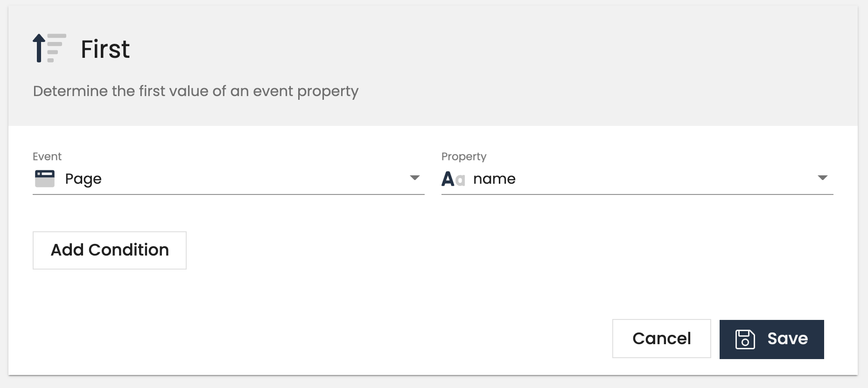Select the "Page" value text

pyautogui.click(x=83, y=179)
